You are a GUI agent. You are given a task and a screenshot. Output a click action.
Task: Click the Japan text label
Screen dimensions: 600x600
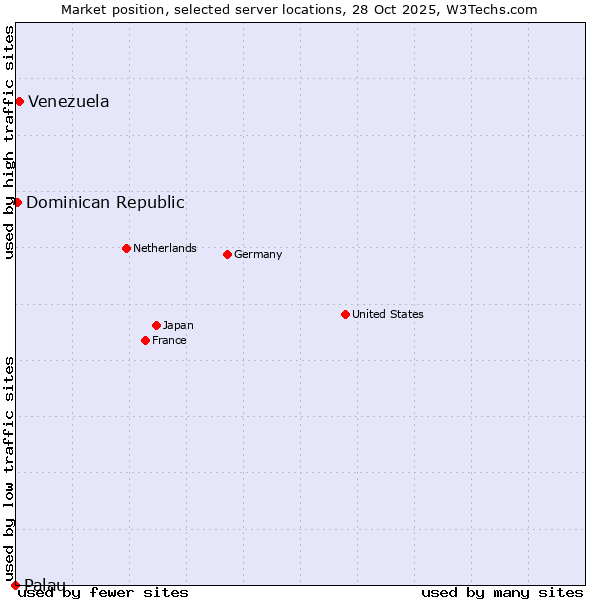click(178, 325)
